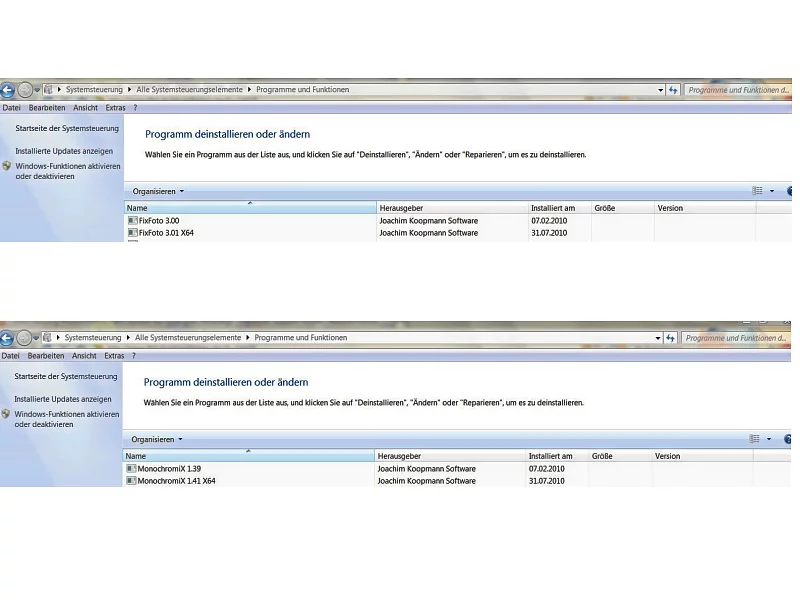Viewport: 800px width, 600px height.
Task: Sort by the Name column in the upper window
Action: coord(251,208)
